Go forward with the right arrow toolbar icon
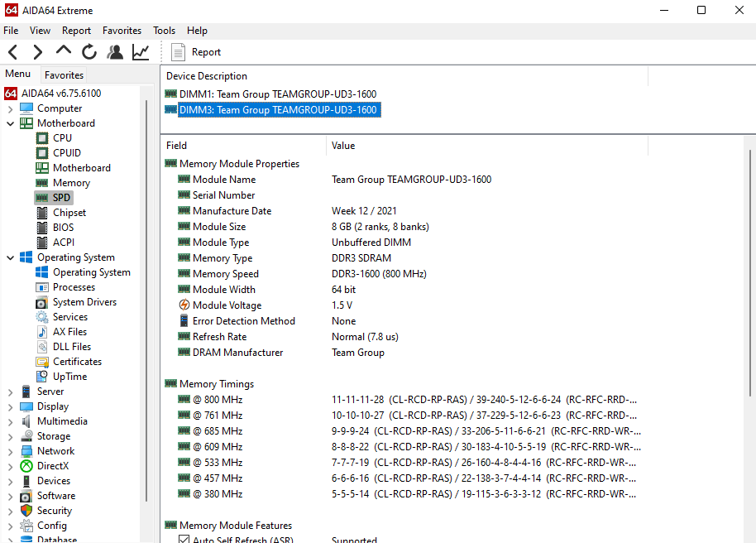Image resolution: width=756 pixels, height=543 pixels. coord(37,52)
